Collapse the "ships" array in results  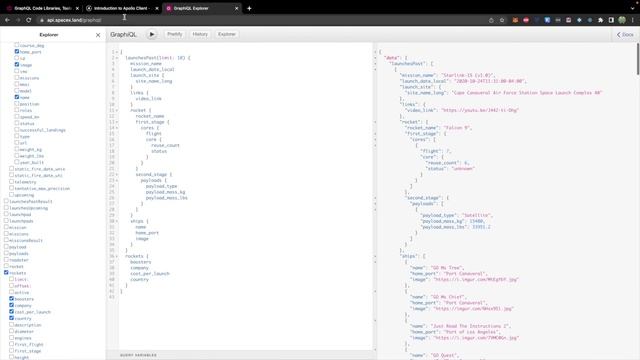[x=376, y=256]
